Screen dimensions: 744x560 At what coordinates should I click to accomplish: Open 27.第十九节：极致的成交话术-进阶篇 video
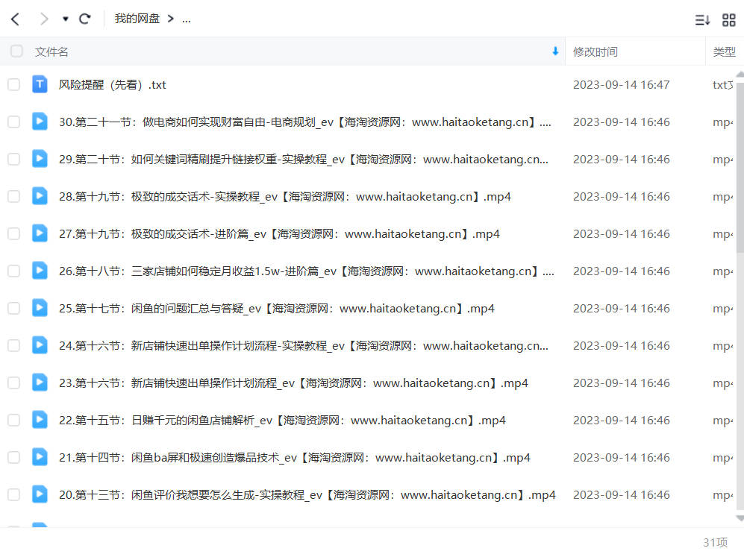(x=279, y=233)
